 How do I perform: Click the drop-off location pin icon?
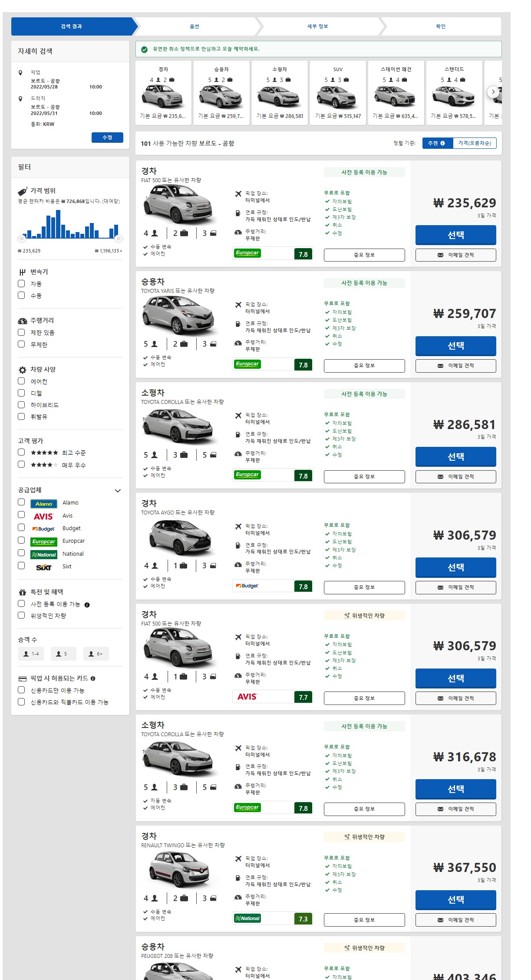point(20,99)
